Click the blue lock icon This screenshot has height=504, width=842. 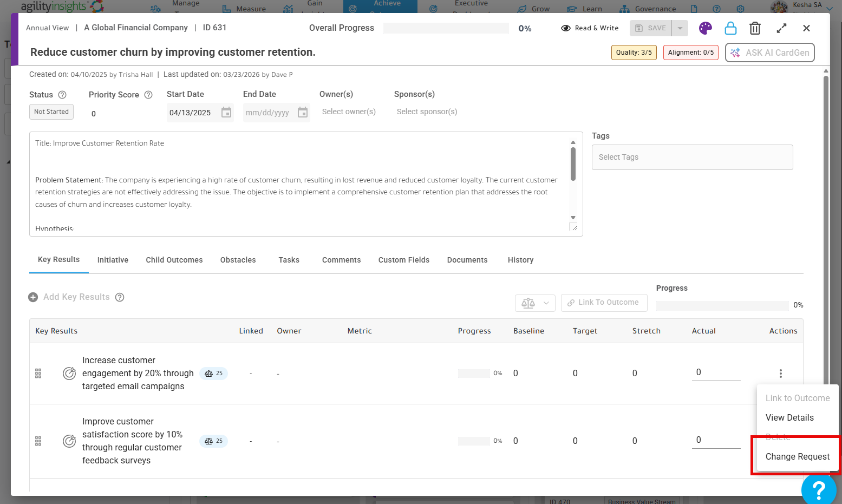click(x=730, y=28)
